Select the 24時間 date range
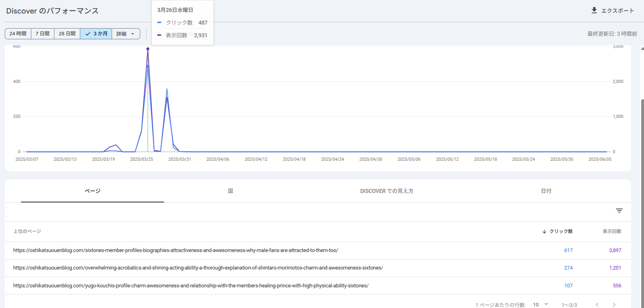Image resolution: width=644 pixels, height=308 pixels. pos(18,34)
